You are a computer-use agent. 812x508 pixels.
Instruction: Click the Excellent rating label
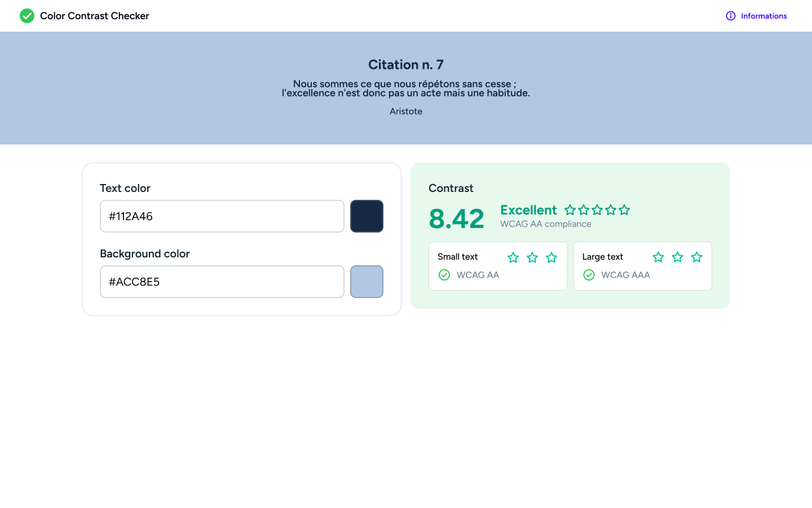tap(528, 210)
